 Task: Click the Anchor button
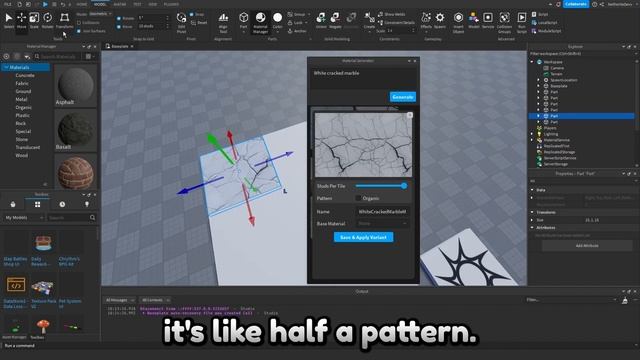coord(297,31)
